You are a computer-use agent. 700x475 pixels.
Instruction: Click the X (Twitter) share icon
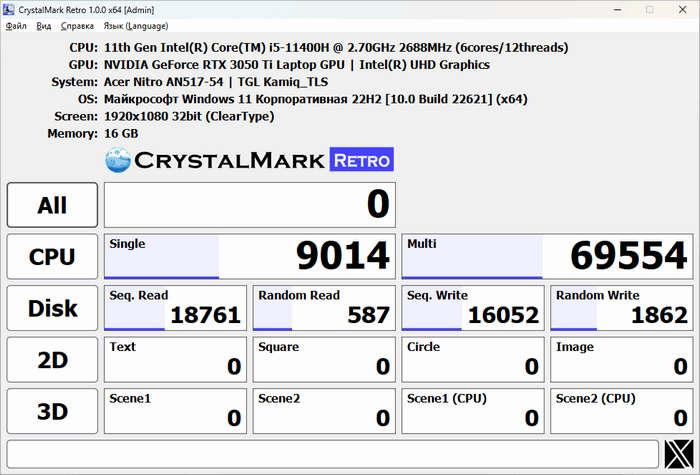coord(679,454)
